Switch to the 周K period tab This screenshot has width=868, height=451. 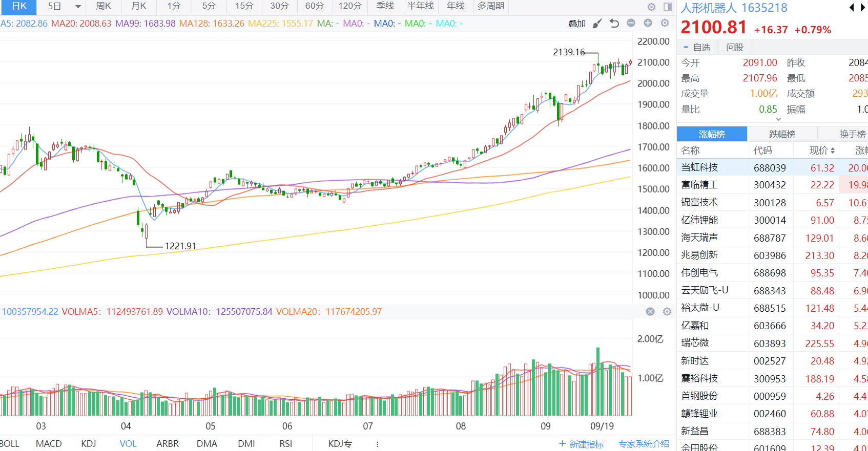[x=103, y=6]
